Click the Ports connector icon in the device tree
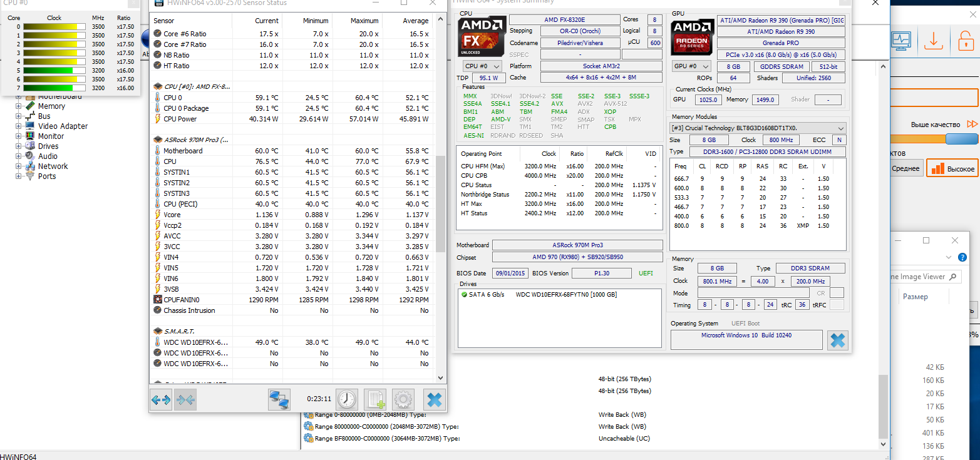This screenshot has height=460, width=980. point(30,176)
